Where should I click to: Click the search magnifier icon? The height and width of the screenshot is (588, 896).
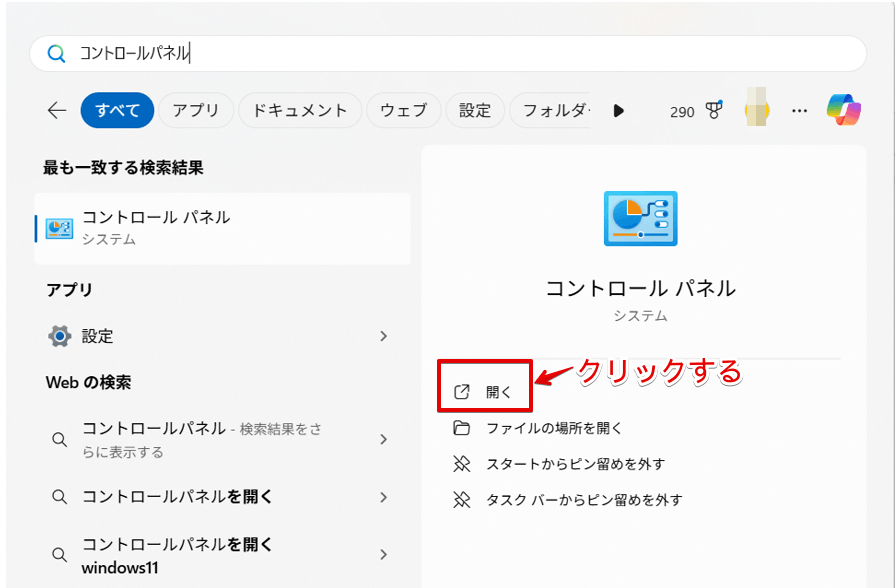click(55, 53)
